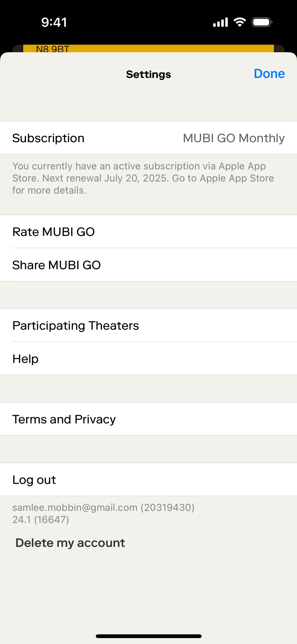Screen dimensions: 297x644
Task: Tap the Wi-Fi status icon
Action: (x=239, y=22)
